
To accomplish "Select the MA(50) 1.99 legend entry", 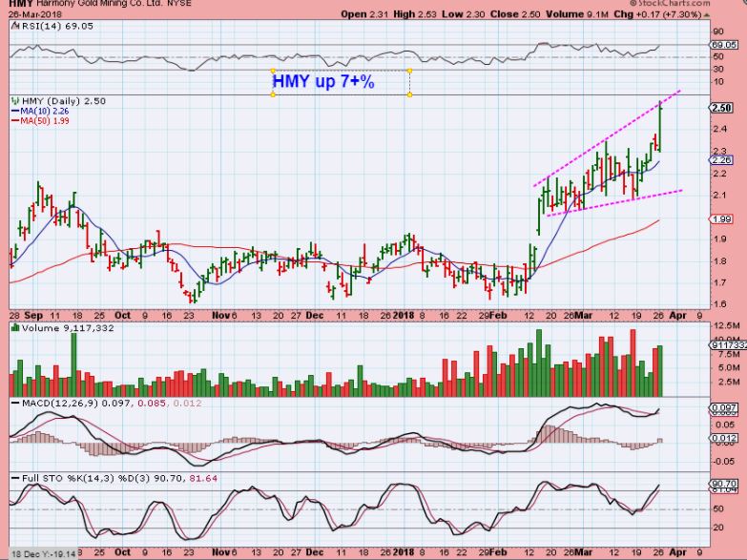I will pos(40,121).
